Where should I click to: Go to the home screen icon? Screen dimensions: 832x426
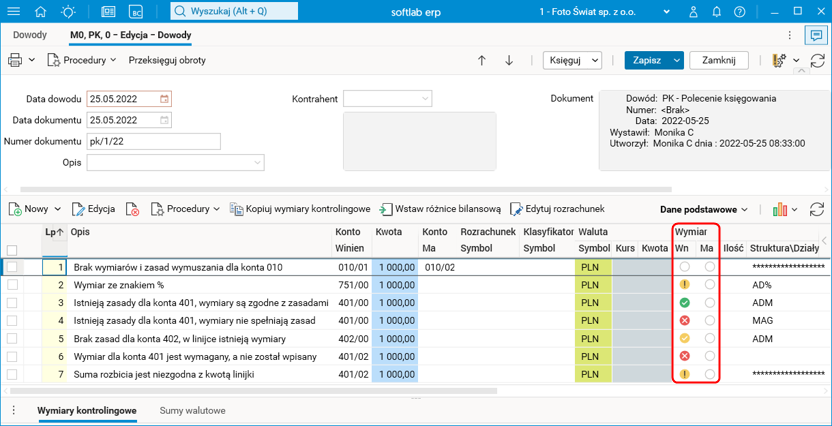[40, 12]
